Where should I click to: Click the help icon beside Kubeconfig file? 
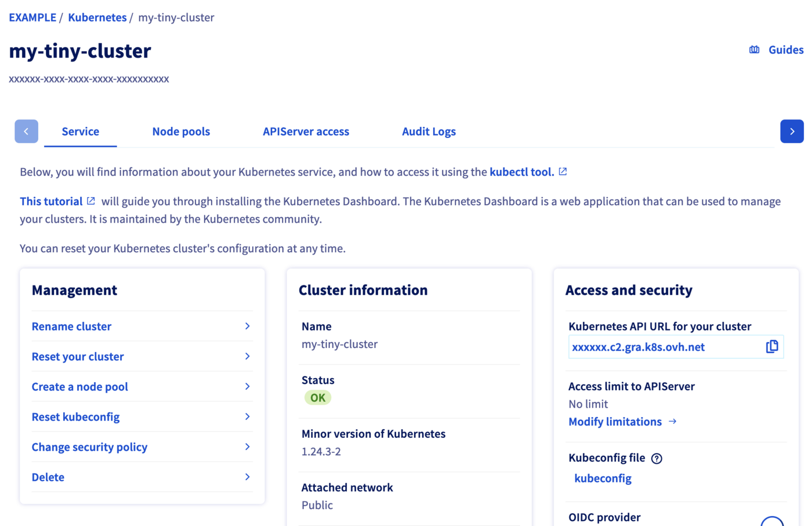657,458
